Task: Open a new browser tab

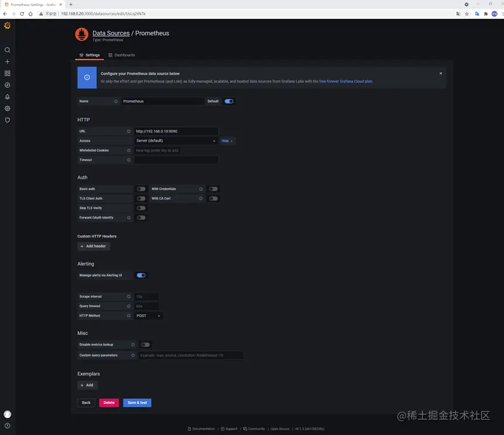Action: coord(71,5)
